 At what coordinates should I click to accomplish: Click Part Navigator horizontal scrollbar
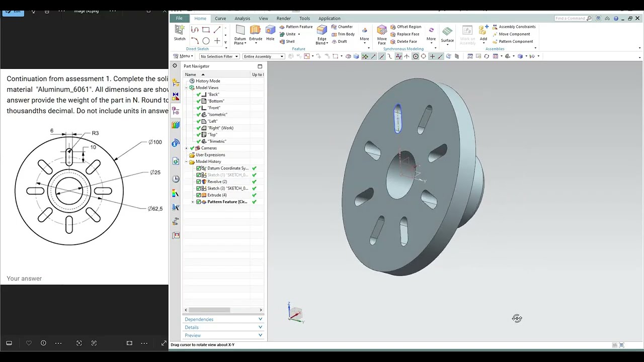tap(209, 310)
